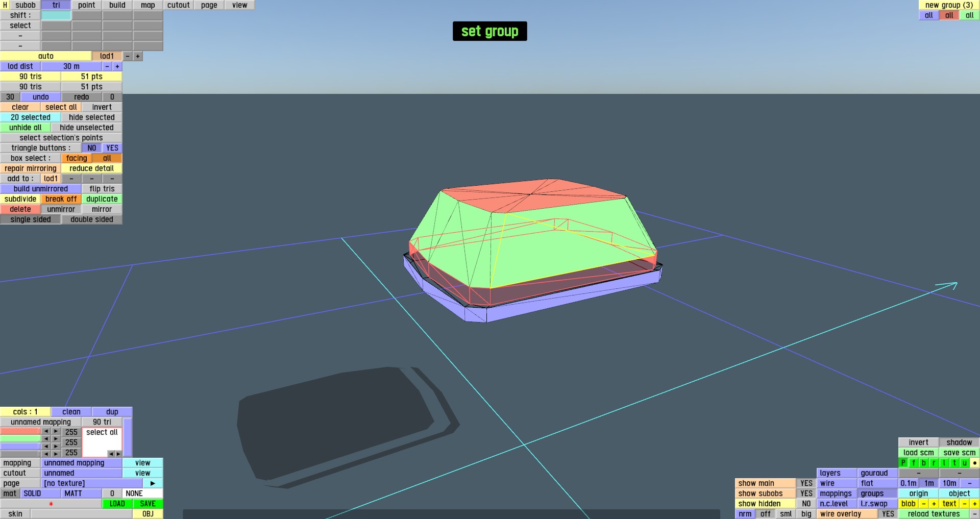Set box select to all
Image resolution: width=980 pixels, height=519 pixels.
[x=107, y=158]
